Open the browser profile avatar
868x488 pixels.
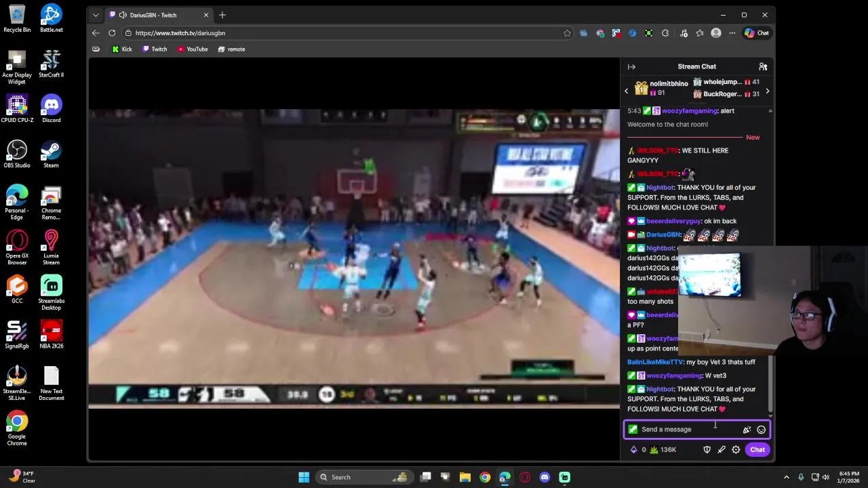(x=716, y=33)
